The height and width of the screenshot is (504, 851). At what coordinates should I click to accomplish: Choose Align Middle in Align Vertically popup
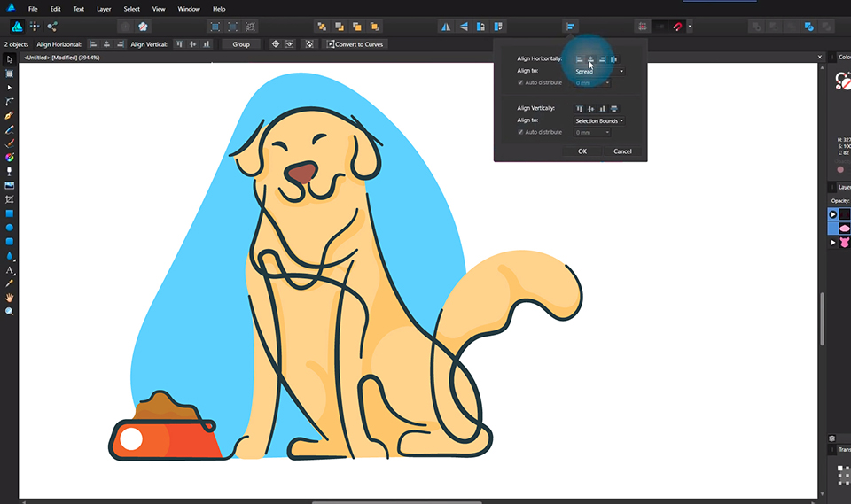click(590, 108)
